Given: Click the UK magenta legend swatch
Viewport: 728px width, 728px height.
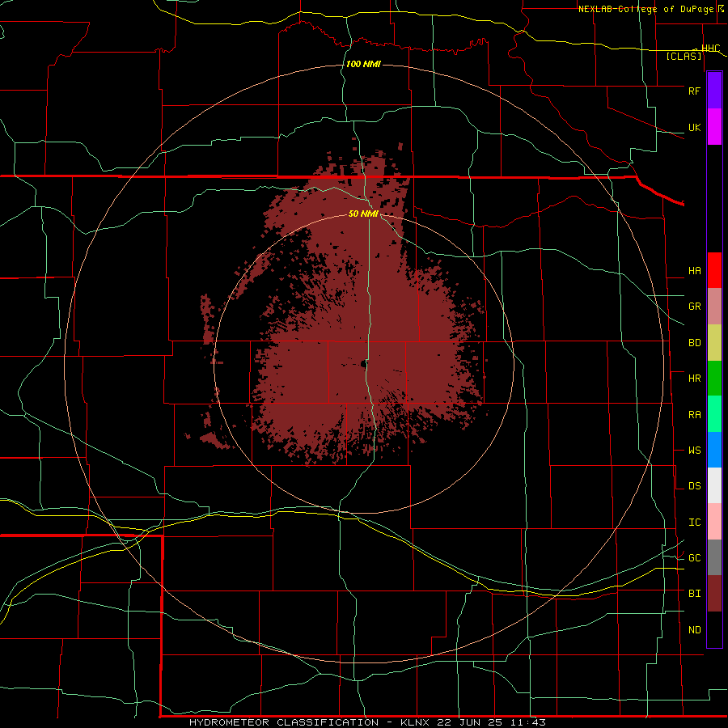Looking at the screenshot, I should [714, 127].
